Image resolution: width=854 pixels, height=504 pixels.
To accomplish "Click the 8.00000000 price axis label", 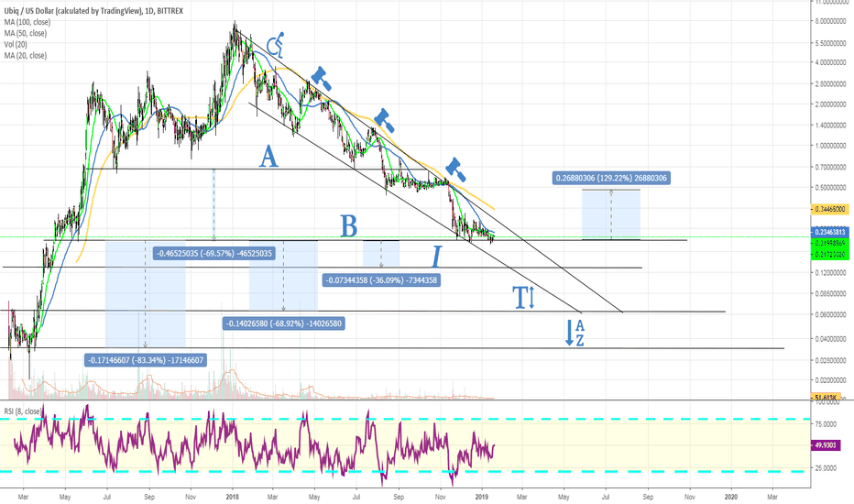I will coord(830,22).
